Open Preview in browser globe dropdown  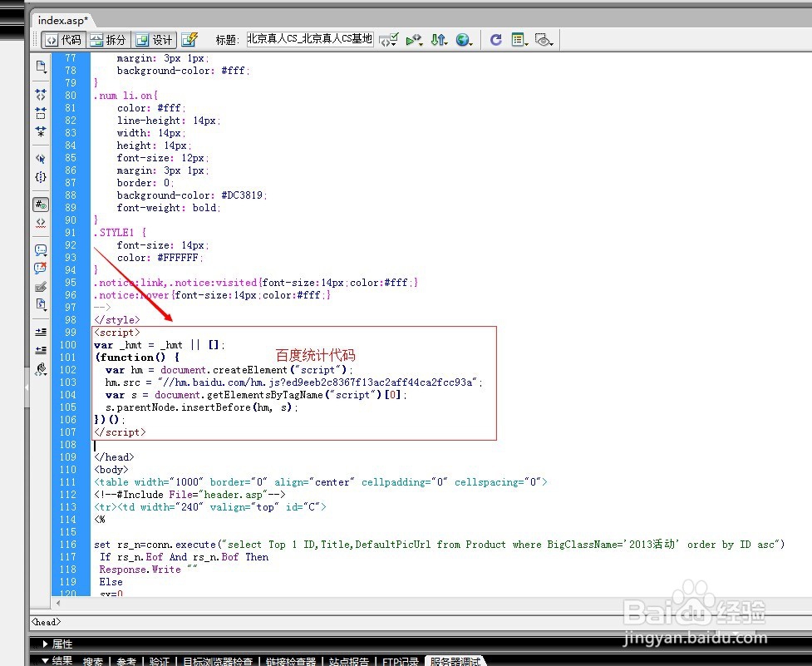click(464, 40)
